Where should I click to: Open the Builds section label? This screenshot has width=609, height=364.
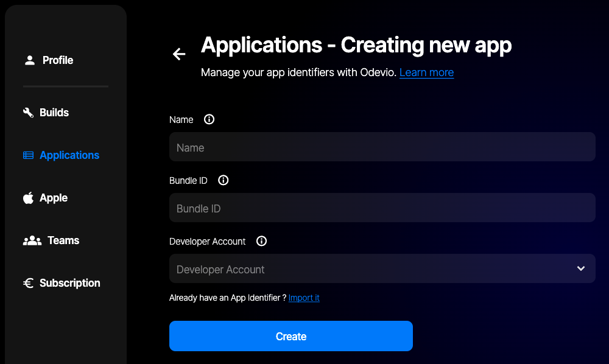tap(54, 113)
